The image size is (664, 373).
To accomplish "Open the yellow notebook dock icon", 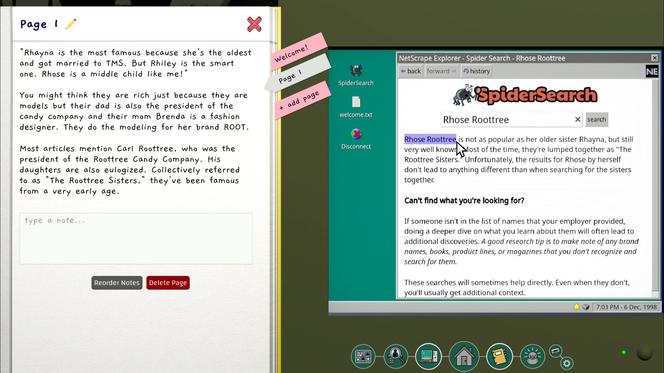I will pyautogui.click(x=500, y=356).
